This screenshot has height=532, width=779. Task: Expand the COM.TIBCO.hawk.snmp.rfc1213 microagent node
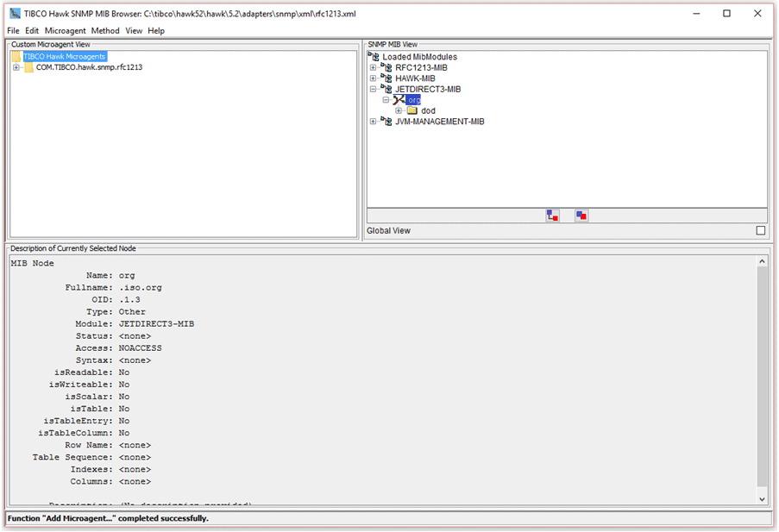click(16, 67)
